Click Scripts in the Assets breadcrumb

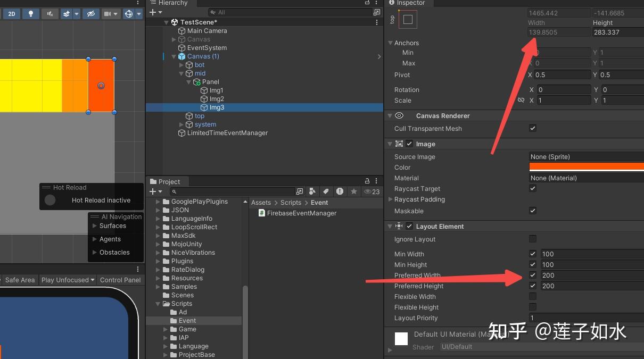click(x=291, y=203)
